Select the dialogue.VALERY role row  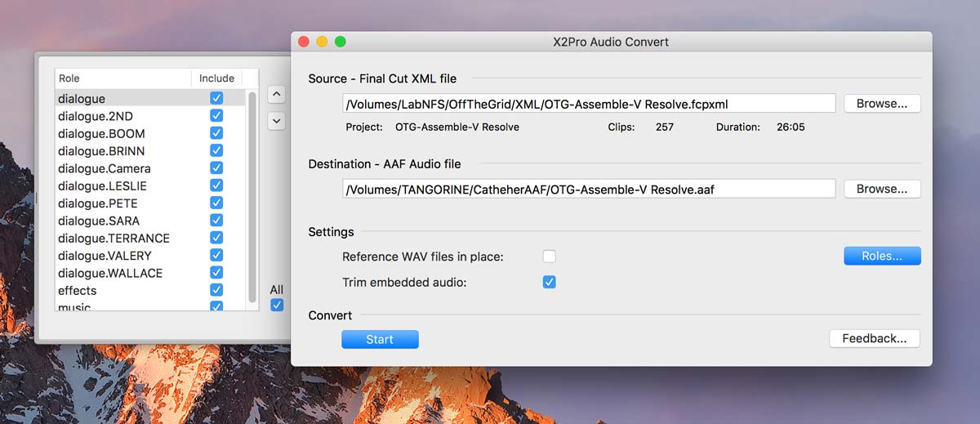tap(149, 255)
